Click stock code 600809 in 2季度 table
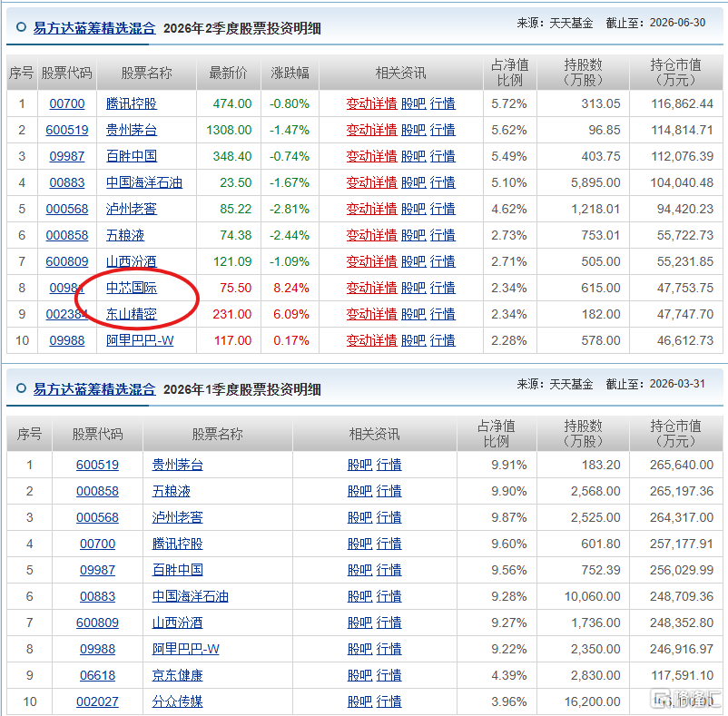This screenshot has width=728, height=716. [x=67, y=261]
